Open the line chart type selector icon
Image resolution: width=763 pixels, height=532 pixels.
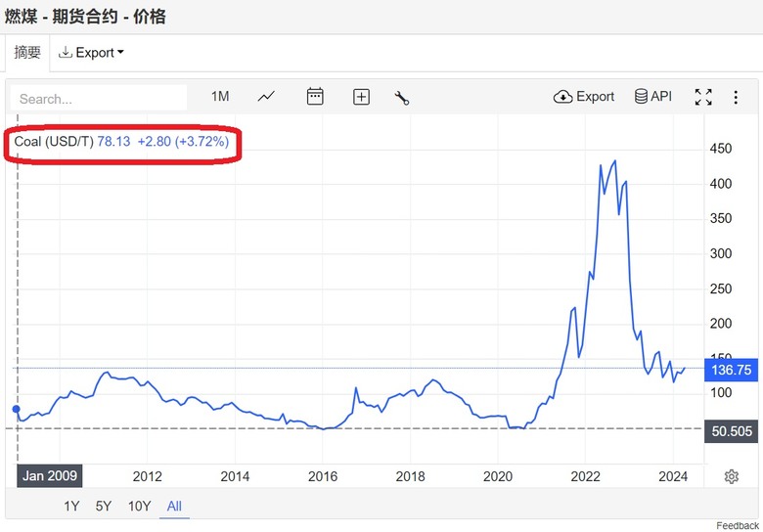pyautogui.click(x=266, y=97)
